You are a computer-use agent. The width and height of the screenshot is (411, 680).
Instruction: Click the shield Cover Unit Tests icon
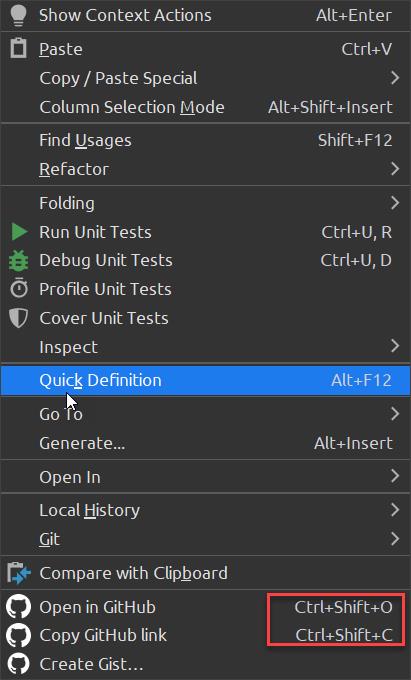click(19, 318)
